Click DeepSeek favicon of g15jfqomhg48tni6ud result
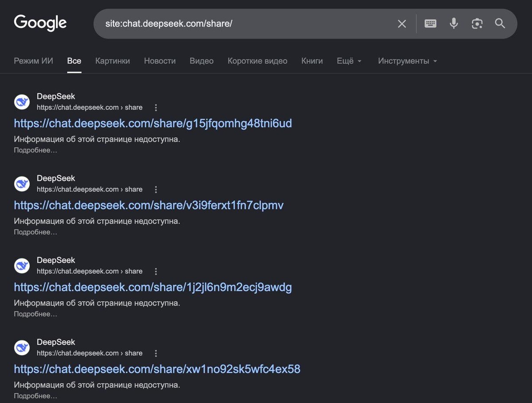 click(22, 102)
